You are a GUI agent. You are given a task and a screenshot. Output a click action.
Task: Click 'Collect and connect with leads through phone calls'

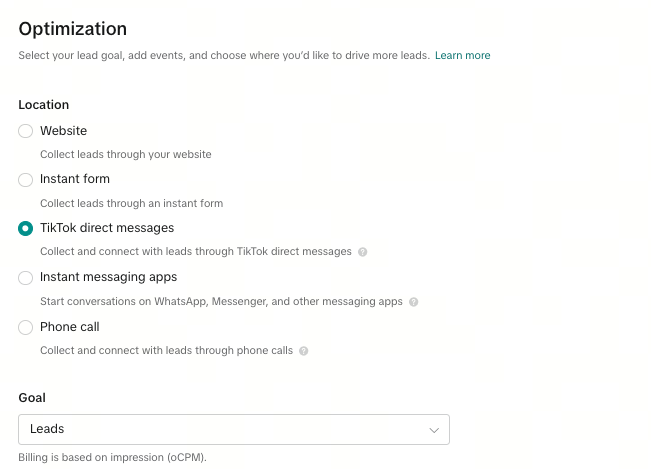[166, 350]
